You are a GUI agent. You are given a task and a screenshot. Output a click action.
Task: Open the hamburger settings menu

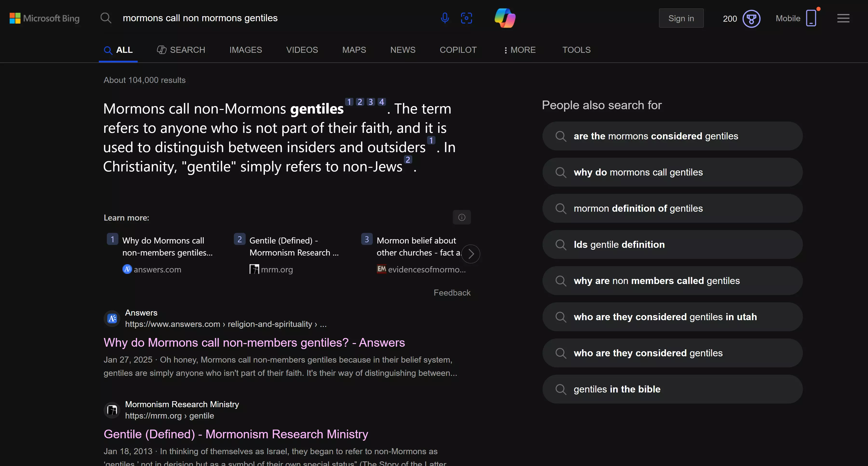pyautogui.click(x=843, y=18)
